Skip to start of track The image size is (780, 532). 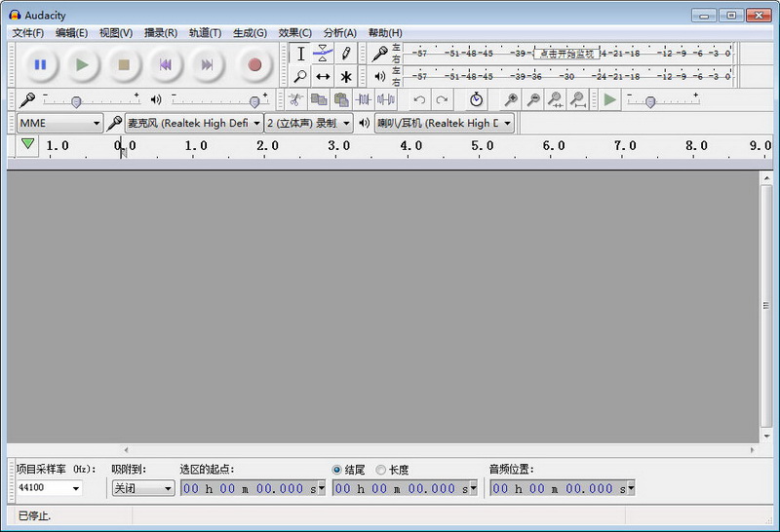165,64
